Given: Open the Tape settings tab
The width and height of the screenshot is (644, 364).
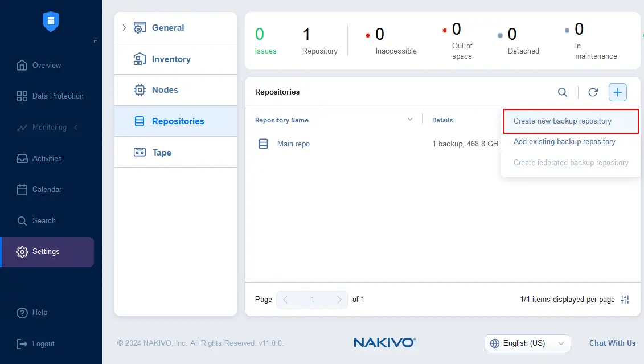Looking at the screenshot, I should (176, 153).
